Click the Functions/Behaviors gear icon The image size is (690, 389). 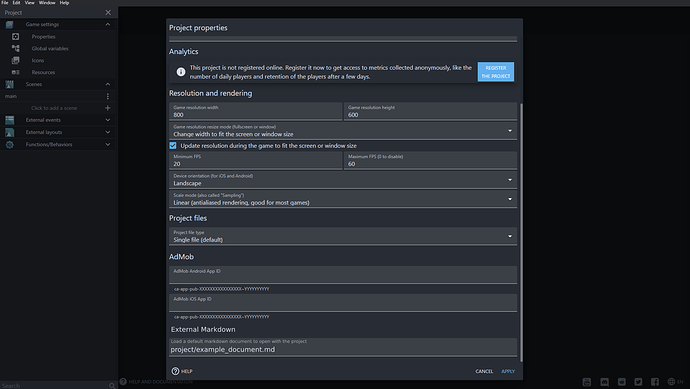pyautogui.click(x=9, y=144)
